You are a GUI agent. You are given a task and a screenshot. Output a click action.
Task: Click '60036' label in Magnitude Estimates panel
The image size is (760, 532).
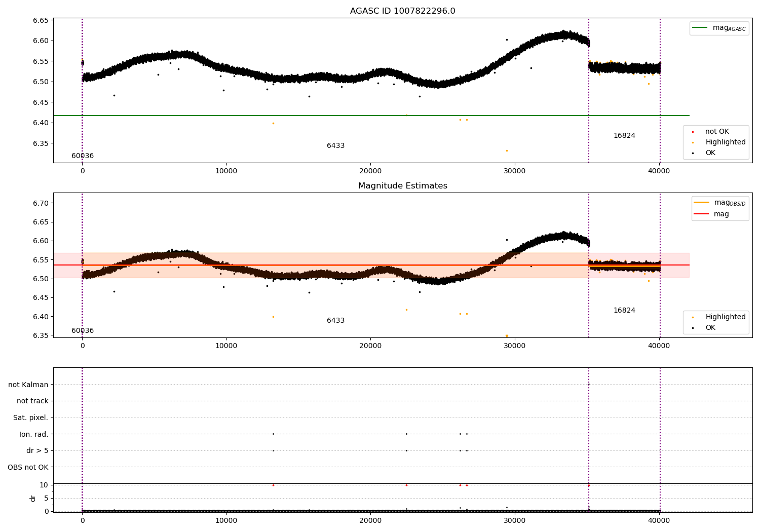[83, 331]
